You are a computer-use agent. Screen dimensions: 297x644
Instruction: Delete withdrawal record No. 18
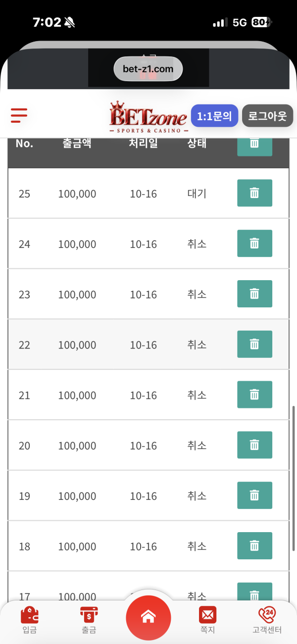254,546
